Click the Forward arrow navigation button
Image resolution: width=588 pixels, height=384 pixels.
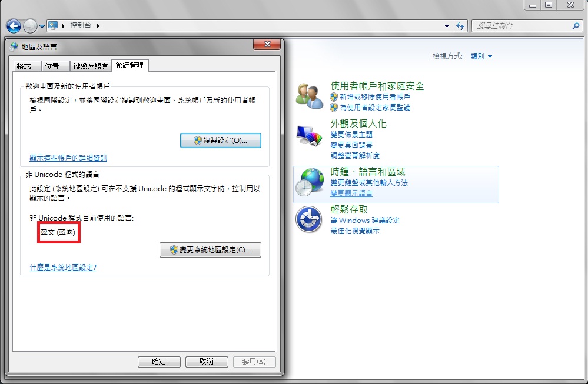(31, 26)
